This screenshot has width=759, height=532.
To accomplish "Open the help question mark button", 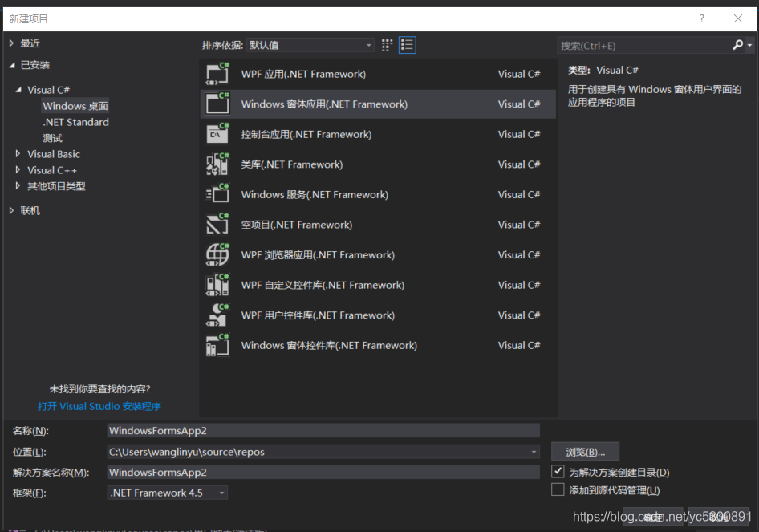I will pos(702,19).
